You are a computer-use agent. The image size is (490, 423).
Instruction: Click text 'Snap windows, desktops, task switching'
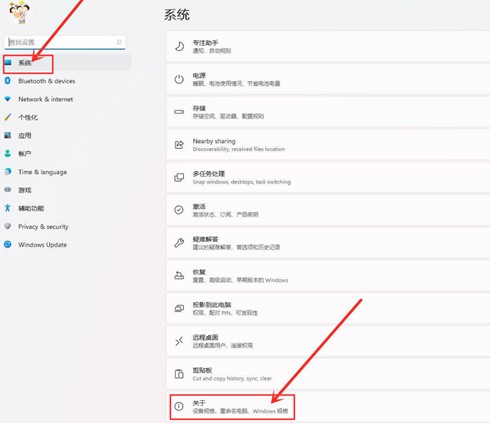coord(242,182)
